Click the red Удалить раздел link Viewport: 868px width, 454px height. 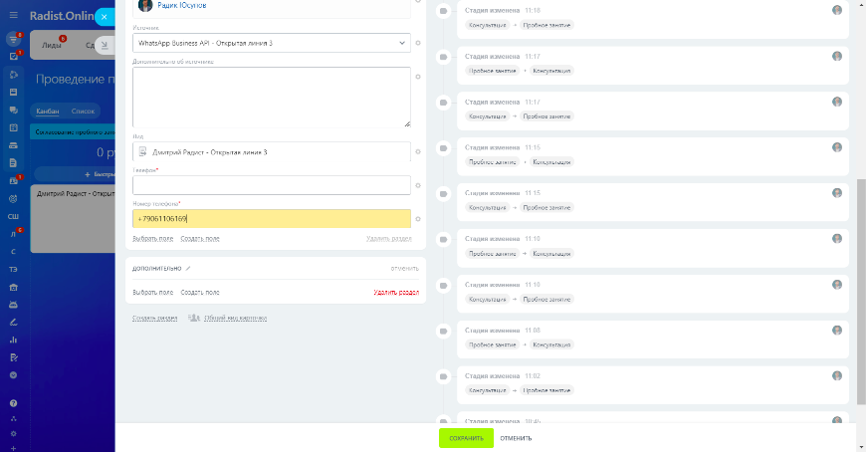click(396, 293)
